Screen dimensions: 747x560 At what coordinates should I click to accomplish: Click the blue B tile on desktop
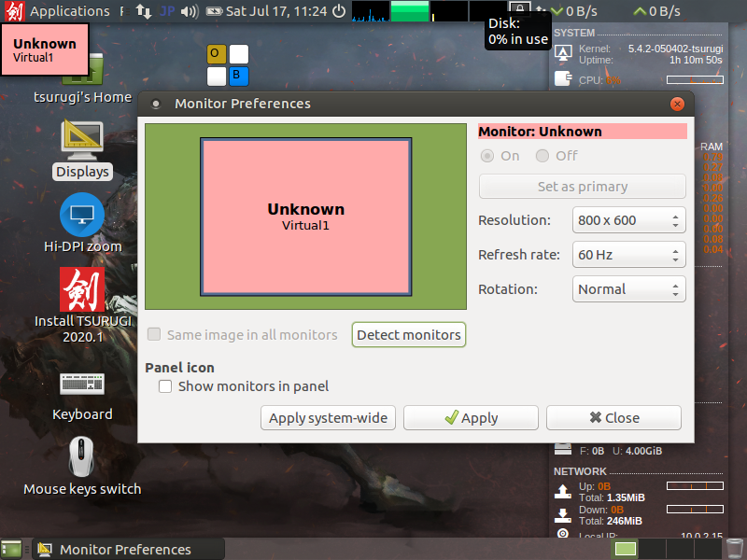coord(239,77)
